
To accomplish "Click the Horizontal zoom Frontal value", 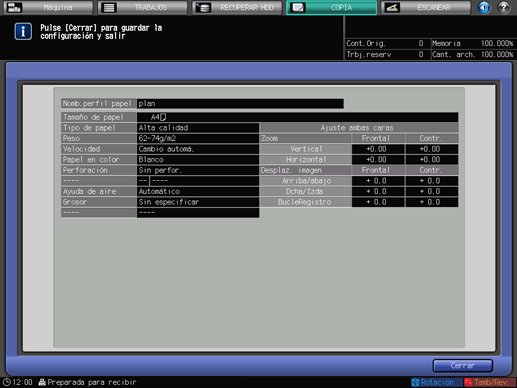I will pos(378,160).
